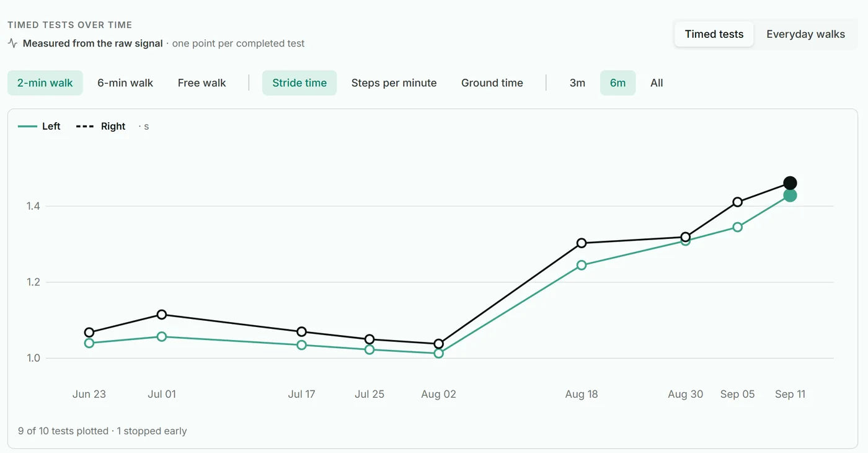Viewport: 868px width, 453px height.
Task: Select the Left data point for Sep 05
Action: (x=737, y=227)
